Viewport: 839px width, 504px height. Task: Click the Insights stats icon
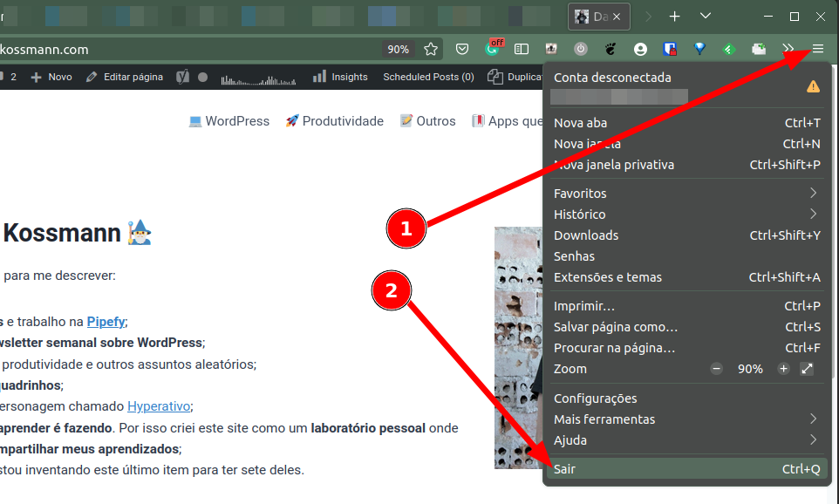319,77
